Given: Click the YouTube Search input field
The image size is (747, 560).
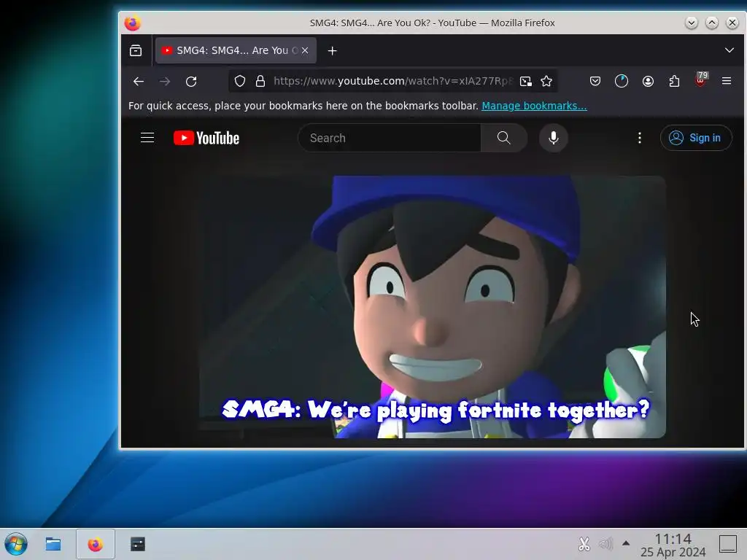Looking at the screenshot, I should pyautogui.click(x=390, y=138).
